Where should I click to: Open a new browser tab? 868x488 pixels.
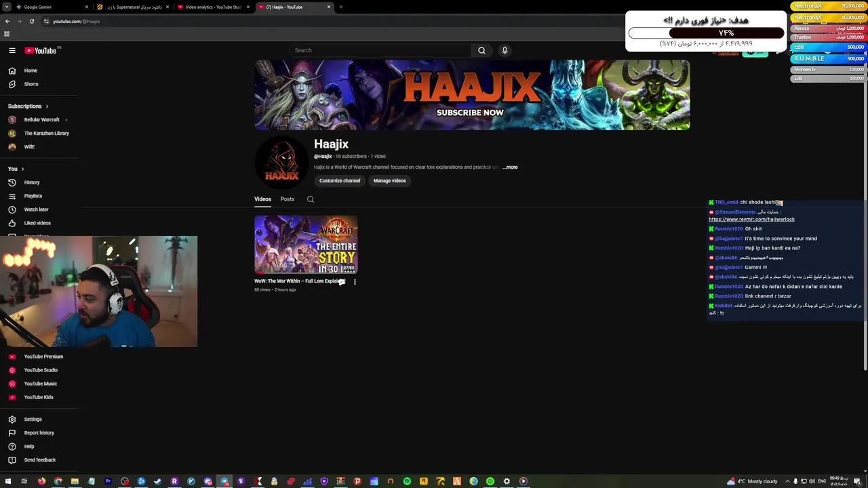coord(340,7)
